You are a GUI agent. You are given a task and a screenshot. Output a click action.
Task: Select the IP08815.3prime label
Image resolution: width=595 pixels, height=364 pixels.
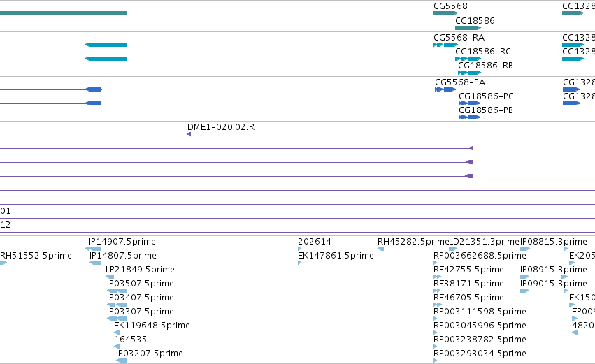pyautogui.click(x=554, y=242)
